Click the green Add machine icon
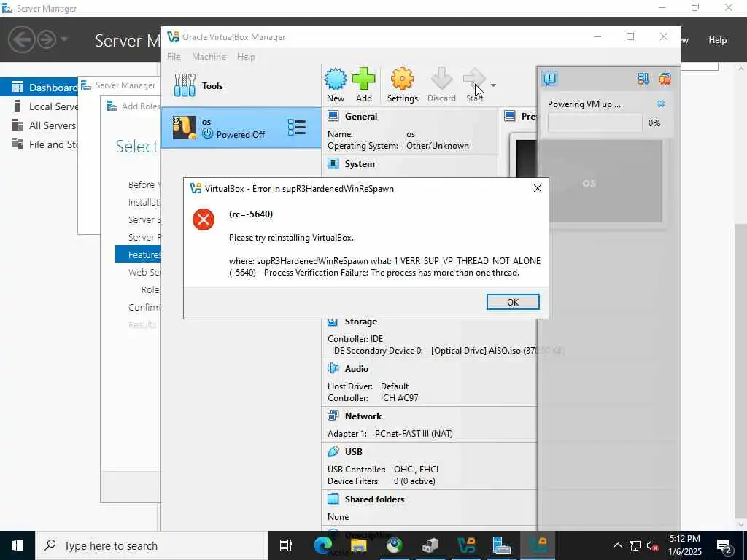This screenshot has width=747, height=560. 363,85
